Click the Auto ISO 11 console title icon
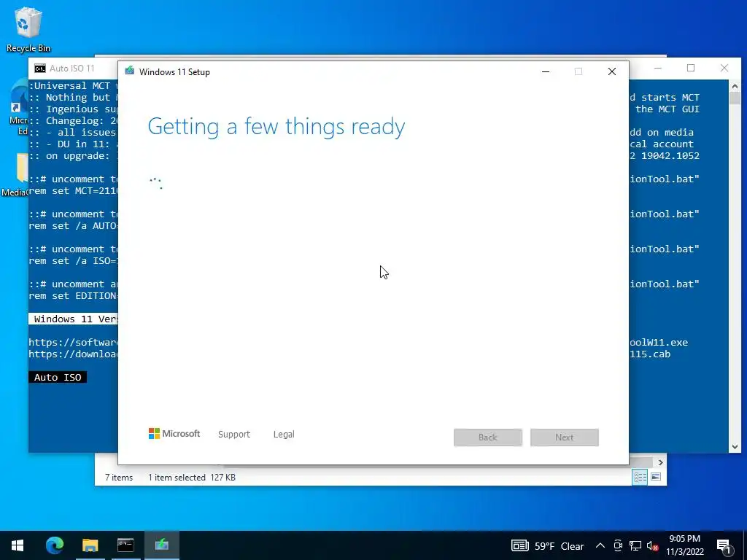 point(40,68)
